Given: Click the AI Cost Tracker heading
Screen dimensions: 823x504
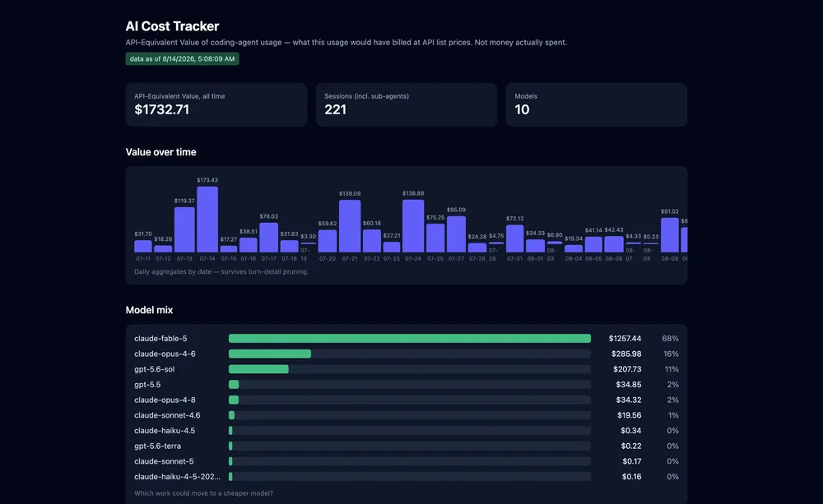Looking at the screenshot, I should point(172,26).
